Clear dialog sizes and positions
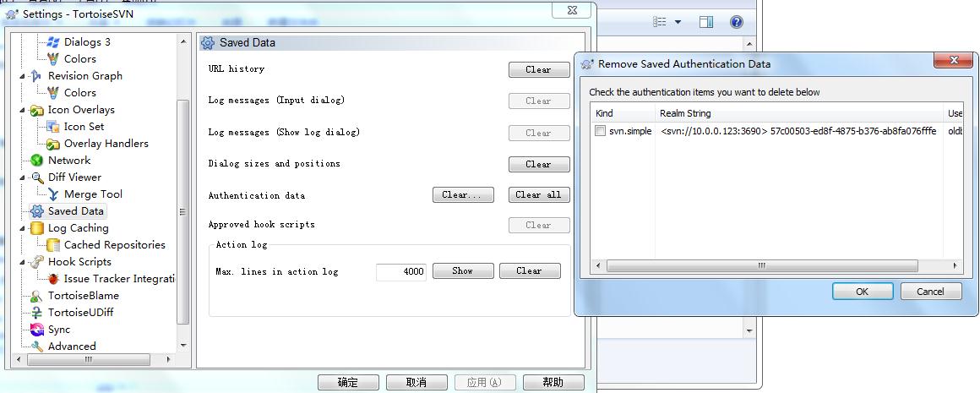Image resolution: width=980 pixels, height=393 pixels. click(x=539, y=164)
